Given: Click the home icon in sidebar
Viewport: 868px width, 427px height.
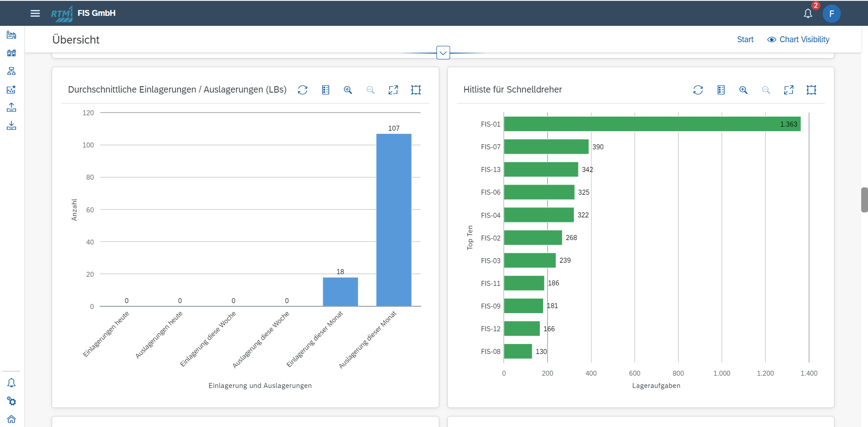Looking at the screenshot, I should 11,419.
